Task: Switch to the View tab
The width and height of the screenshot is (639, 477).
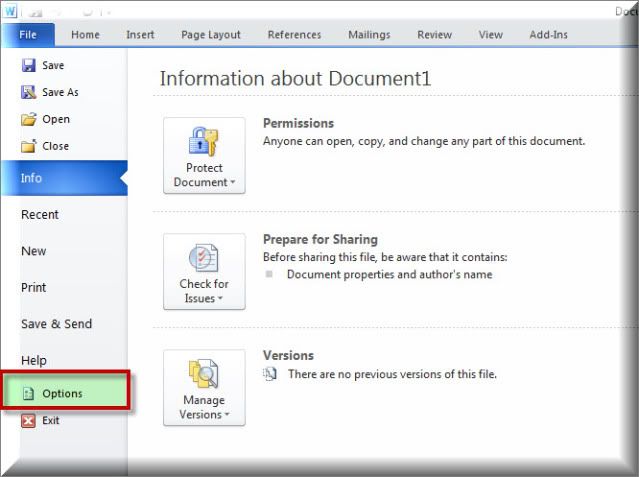Action: (x=491, y=35)
